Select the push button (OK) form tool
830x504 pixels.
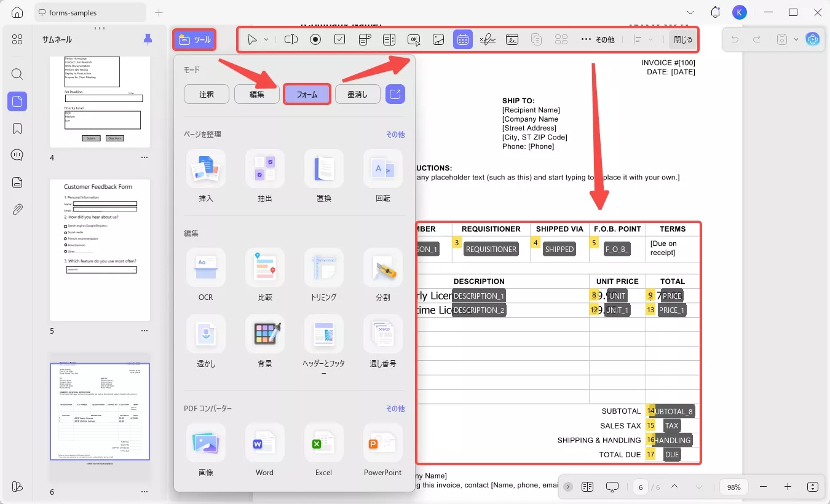[413, 39]
